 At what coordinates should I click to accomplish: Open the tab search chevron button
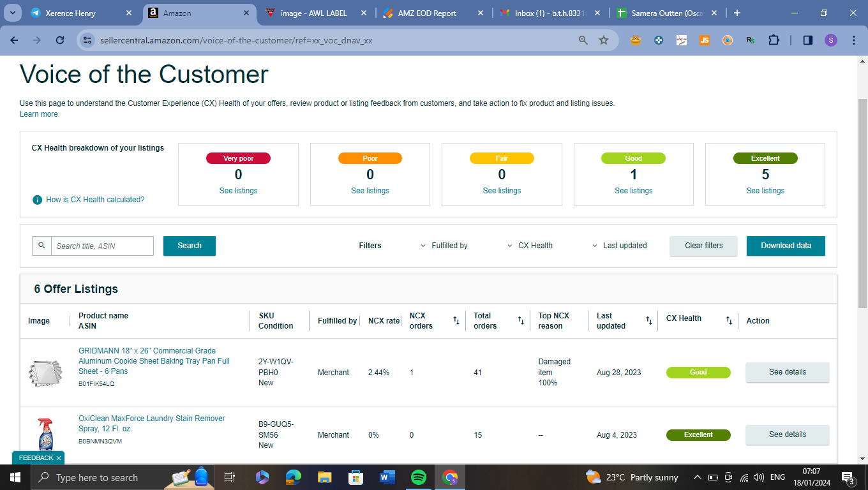point(13,13)
